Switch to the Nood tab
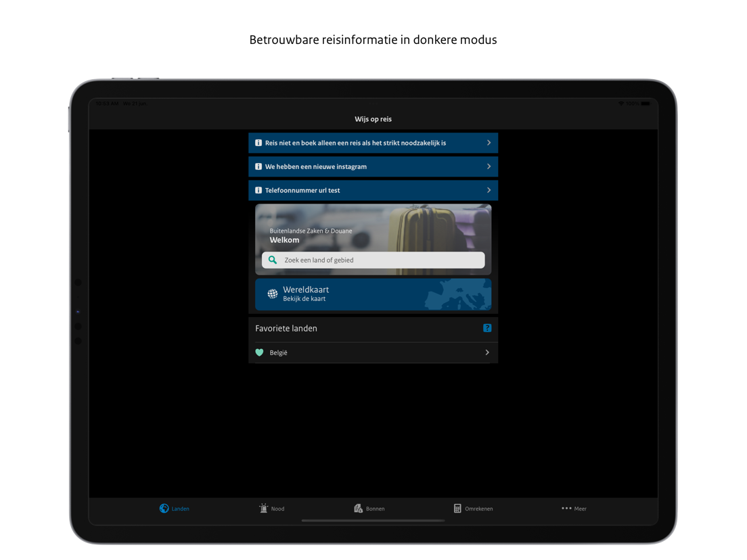The image size is (747, 560). (x=271, y=509)
